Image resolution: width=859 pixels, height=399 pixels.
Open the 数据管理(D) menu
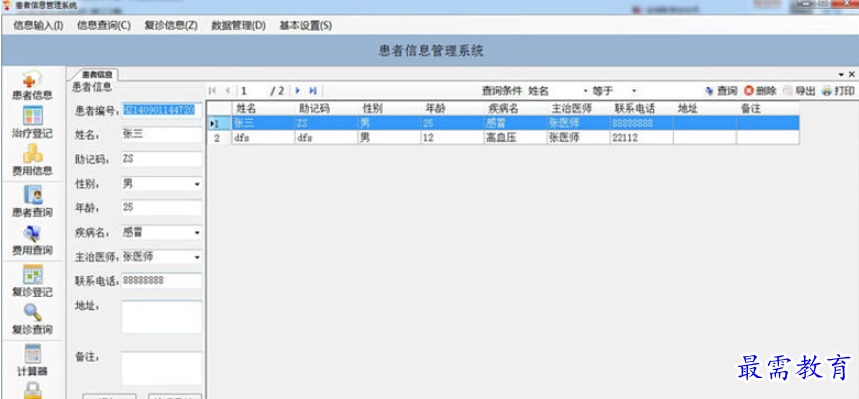coord(238,26)
